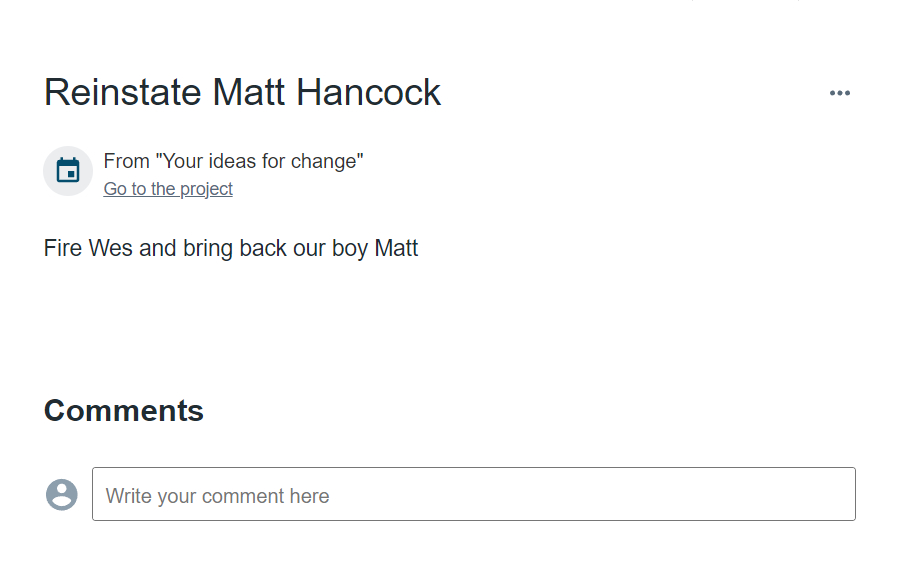Place cursor in the comment text box

pyautogui.click(x=473, y=494)
